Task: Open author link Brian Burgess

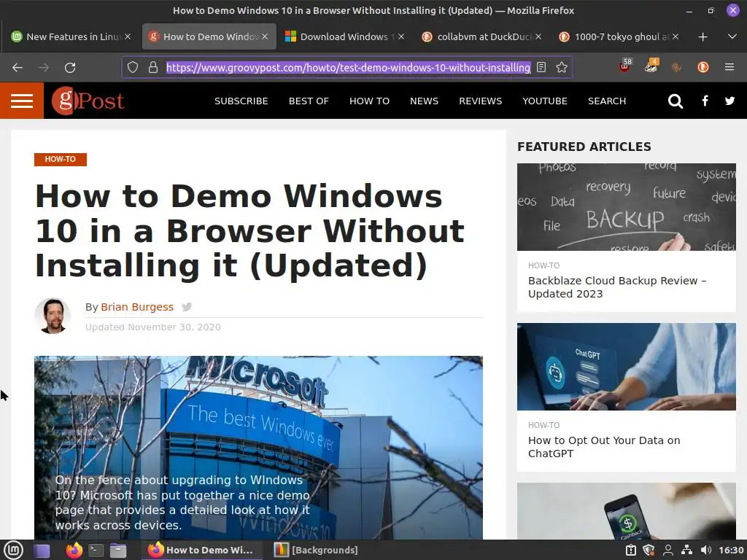Action: (137, 307)
